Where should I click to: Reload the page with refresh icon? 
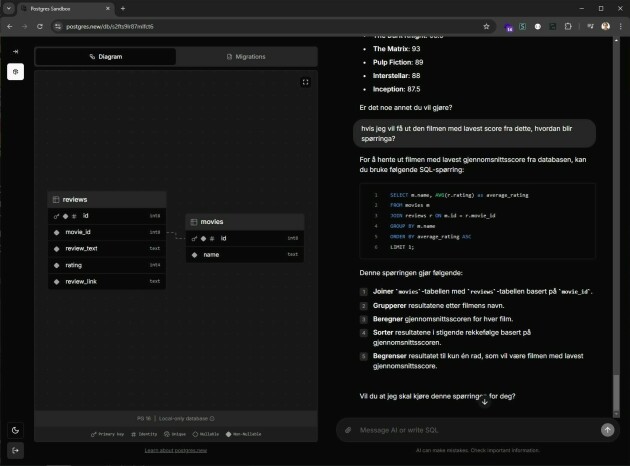click(40, 27)
